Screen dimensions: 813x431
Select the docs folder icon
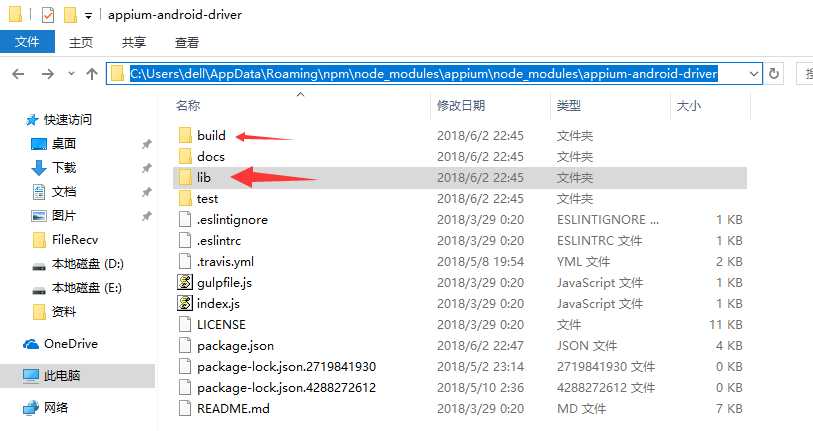tap(185, 157)
